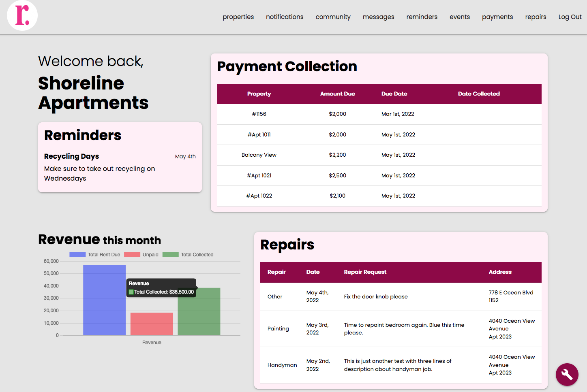Click the repaint bedroom request text

click(x=404, y=329)
